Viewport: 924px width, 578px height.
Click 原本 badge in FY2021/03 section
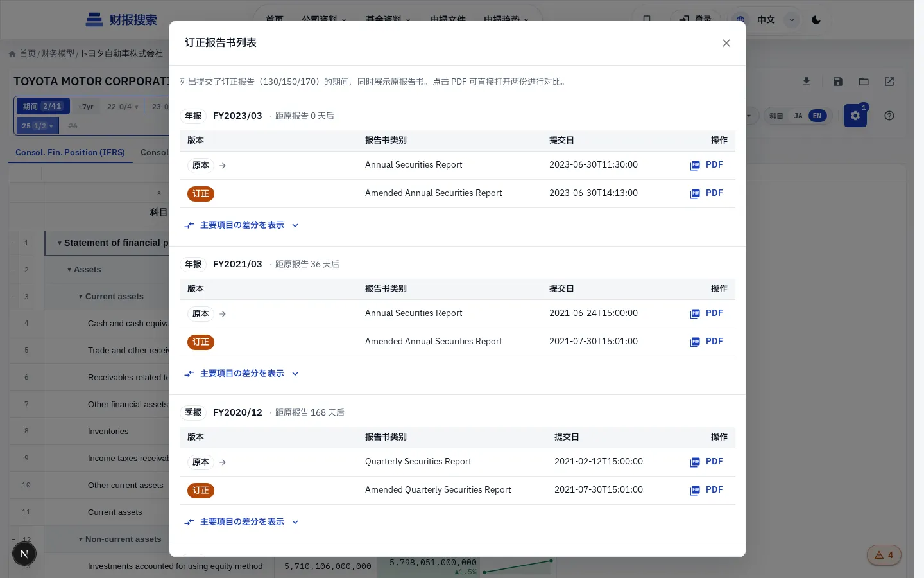pos(201,314)
